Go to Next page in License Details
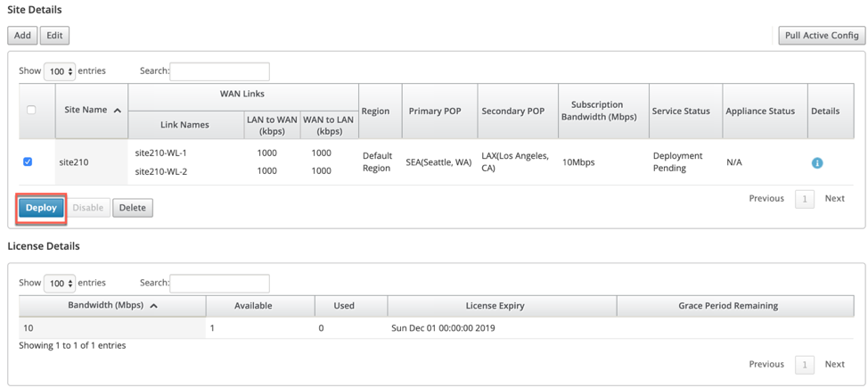Viewport: 868px width, 388px height. point(834,364)
